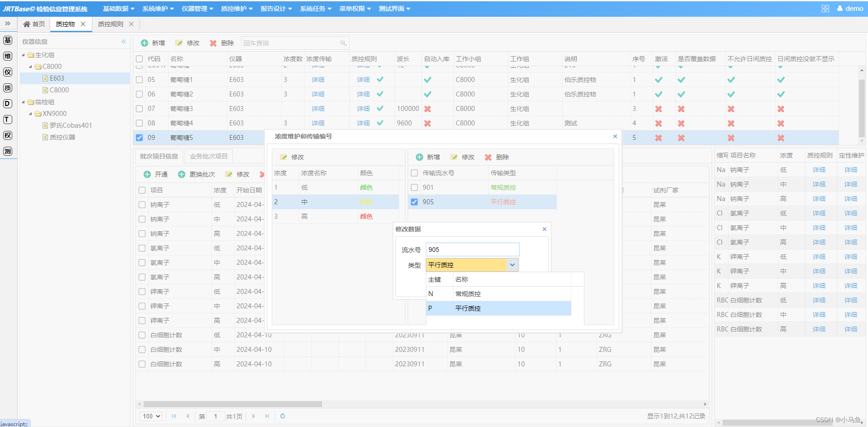Click the 回车查询 search box
The height and width of the screenshot is (427, 868).
click(295, 43)
